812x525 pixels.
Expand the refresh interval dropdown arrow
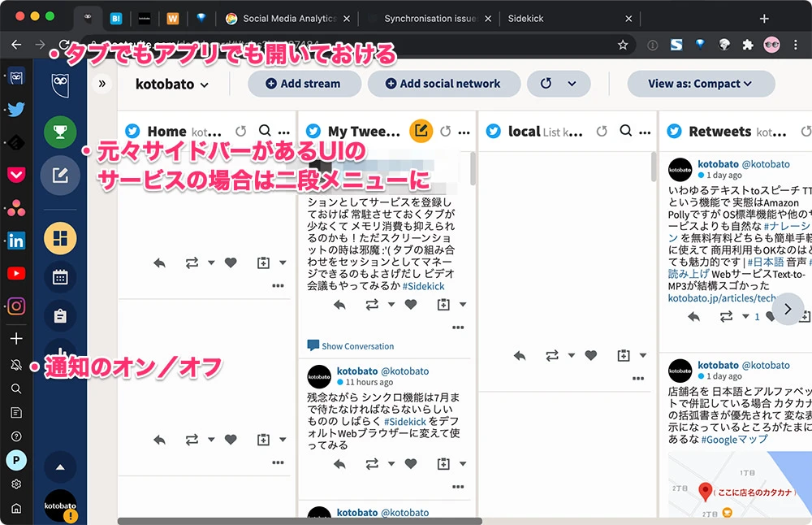click(x=572, y=84)
